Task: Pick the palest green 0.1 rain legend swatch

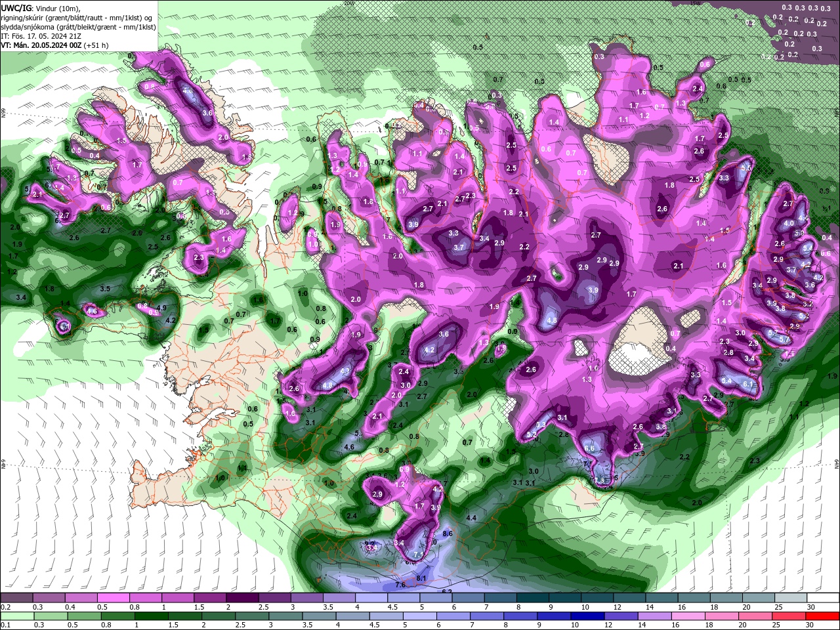Action: pos(16,616)
